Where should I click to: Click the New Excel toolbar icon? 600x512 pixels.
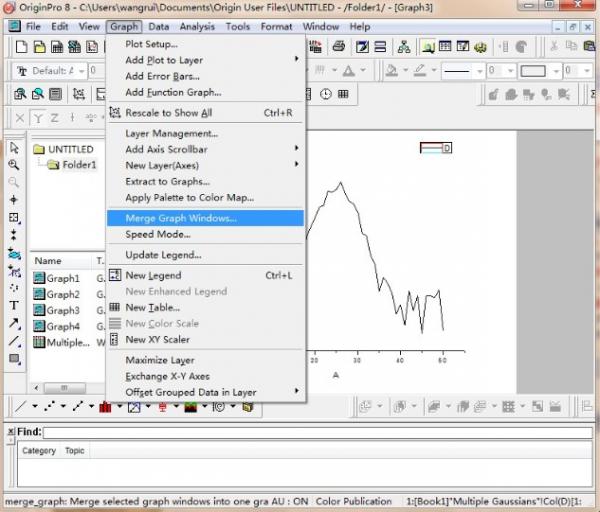coord(74,47)
